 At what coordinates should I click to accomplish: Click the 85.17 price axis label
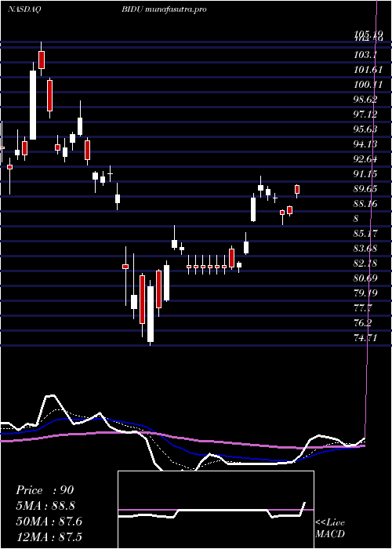pos(366,234)
